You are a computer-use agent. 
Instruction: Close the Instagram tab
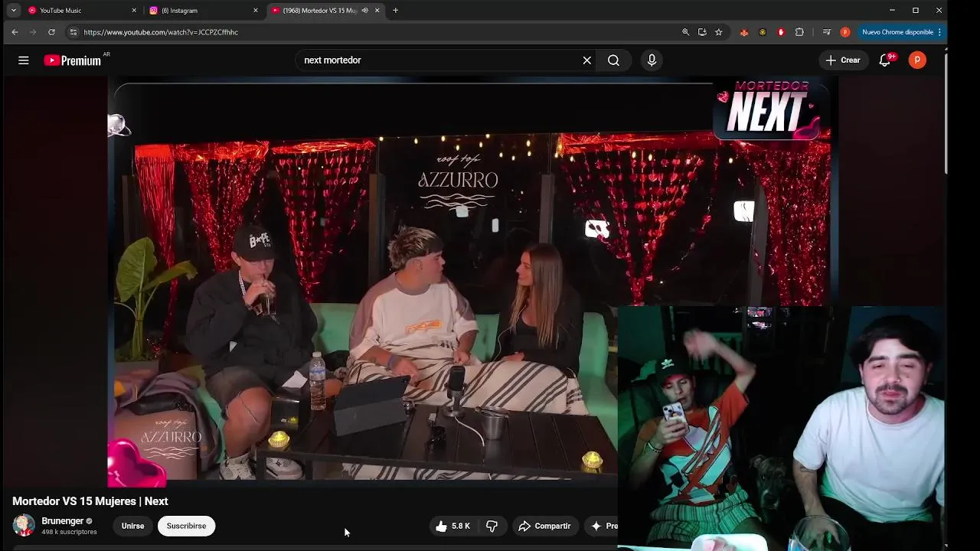click(x=256, y=11)
